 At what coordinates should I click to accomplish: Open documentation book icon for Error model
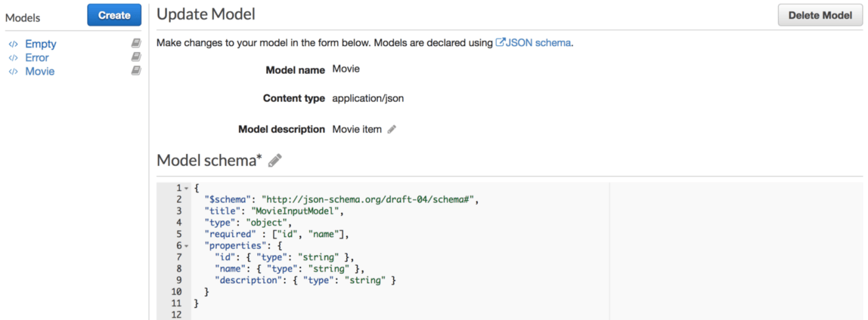(x=136, y=57)
